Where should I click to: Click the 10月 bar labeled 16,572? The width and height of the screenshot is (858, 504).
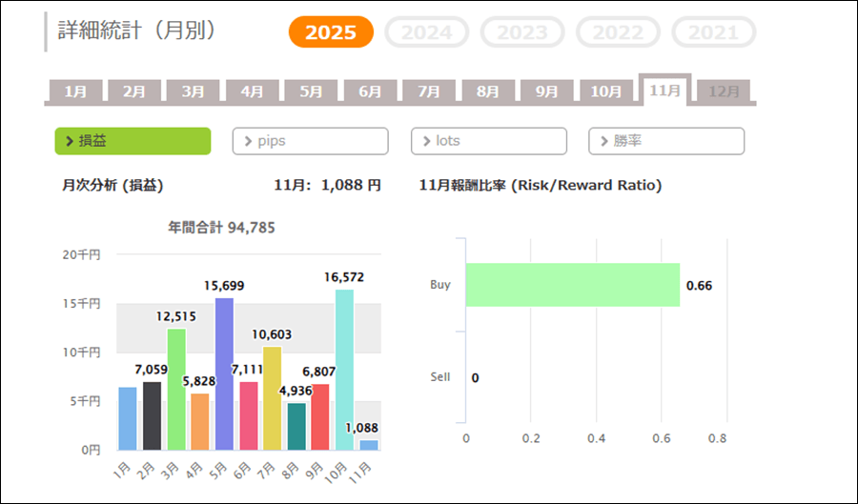(345, 370)
